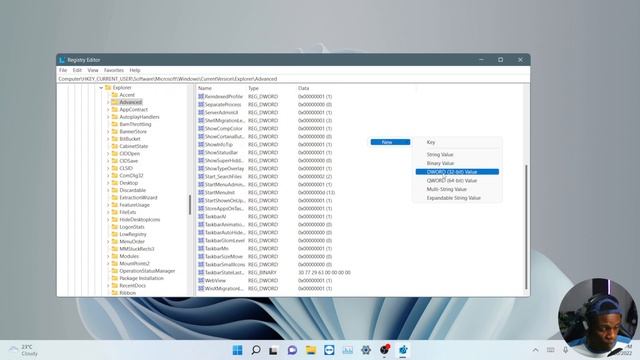Expand the FeatureUsage key

[108, 205]
